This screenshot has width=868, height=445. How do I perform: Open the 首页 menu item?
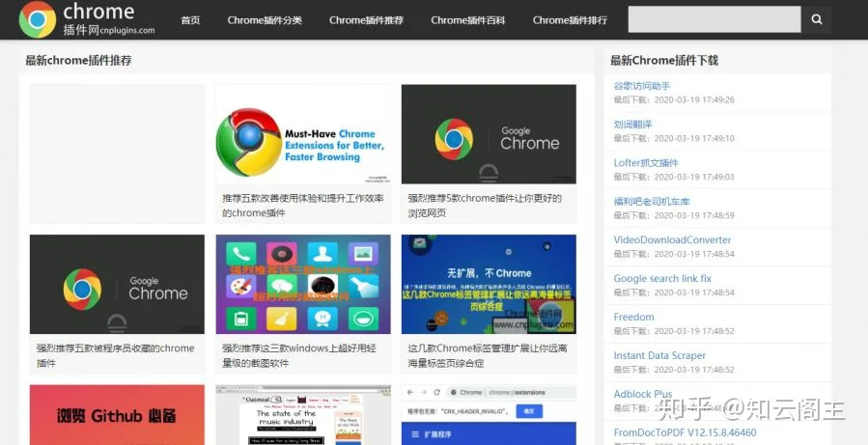(x=190, y=20)
